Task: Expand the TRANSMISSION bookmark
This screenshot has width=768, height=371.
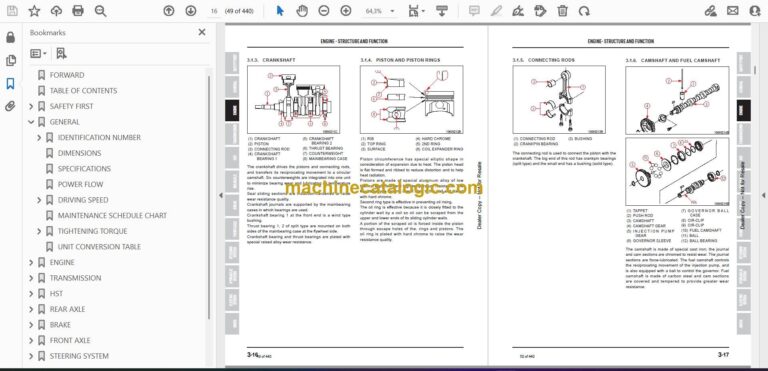Action: 31,278
